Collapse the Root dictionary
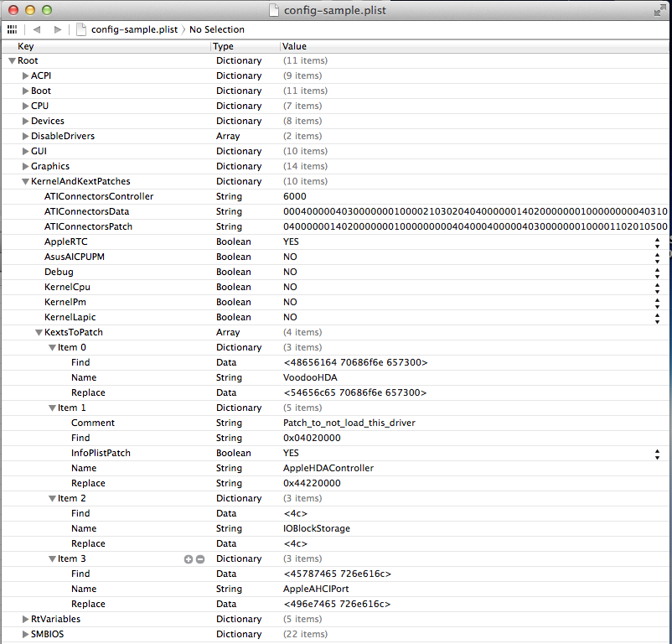Screen dimensions: 672x644 [12, 61]
